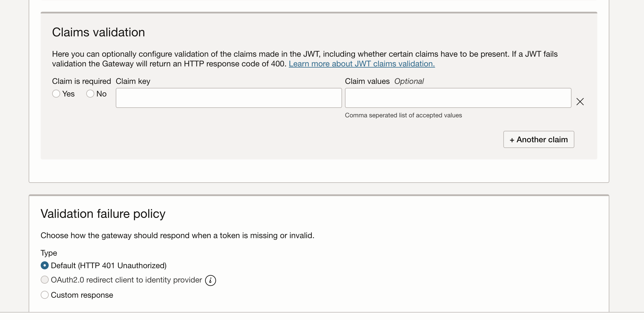The height and width of the screenshot is (320, 644).
Task: Click the Claims validation heading
Action: [98, 32]
